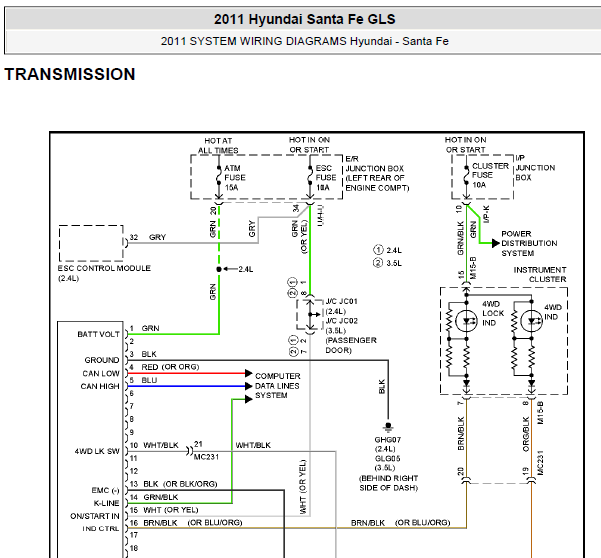Click the K-LINE pin label
The height and width of the screenshot is (558, 601).
pos(107,503)
